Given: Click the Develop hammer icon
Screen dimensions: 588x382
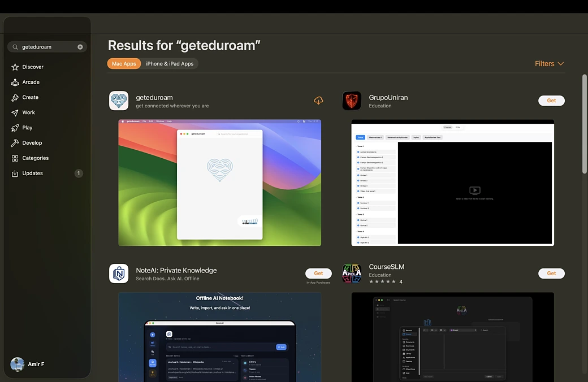Looking at the screenshot, I should pos(15,143).
